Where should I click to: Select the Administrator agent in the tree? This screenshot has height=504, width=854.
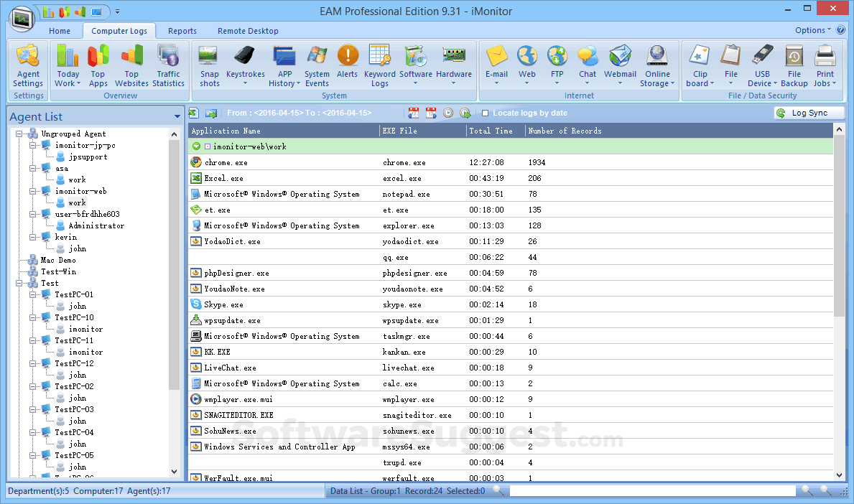[96, 225]
